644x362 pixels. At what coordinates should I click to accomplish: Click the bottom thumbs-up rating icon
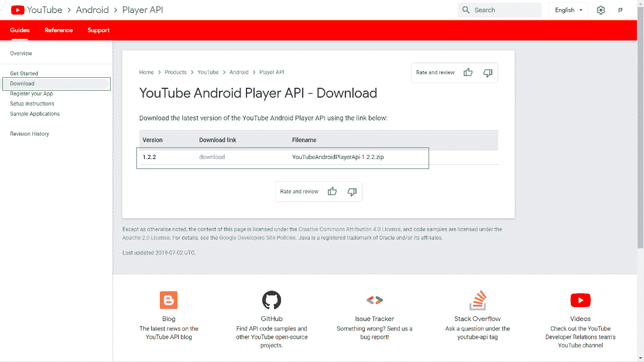coord(332,191)
